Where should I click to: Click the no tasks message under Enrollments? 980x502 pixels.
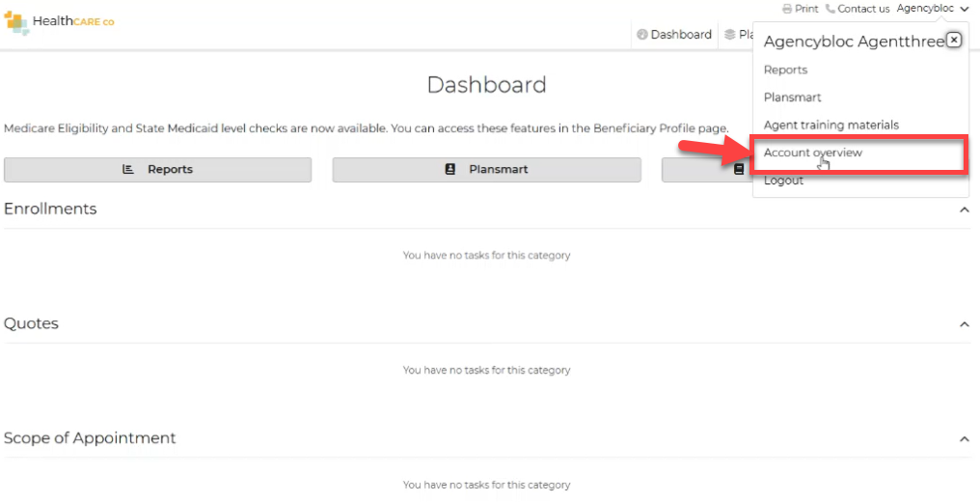[486, 255]
